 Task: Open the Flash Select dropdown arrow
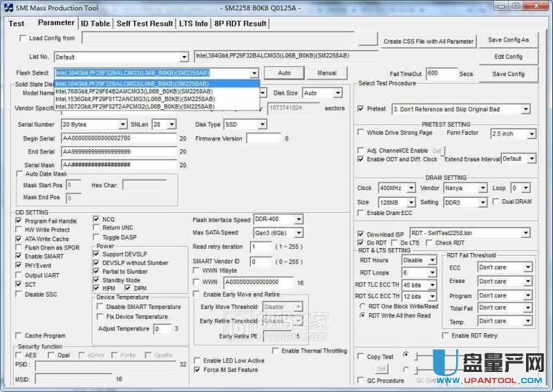pyautogui.click(x=254, y=73)
